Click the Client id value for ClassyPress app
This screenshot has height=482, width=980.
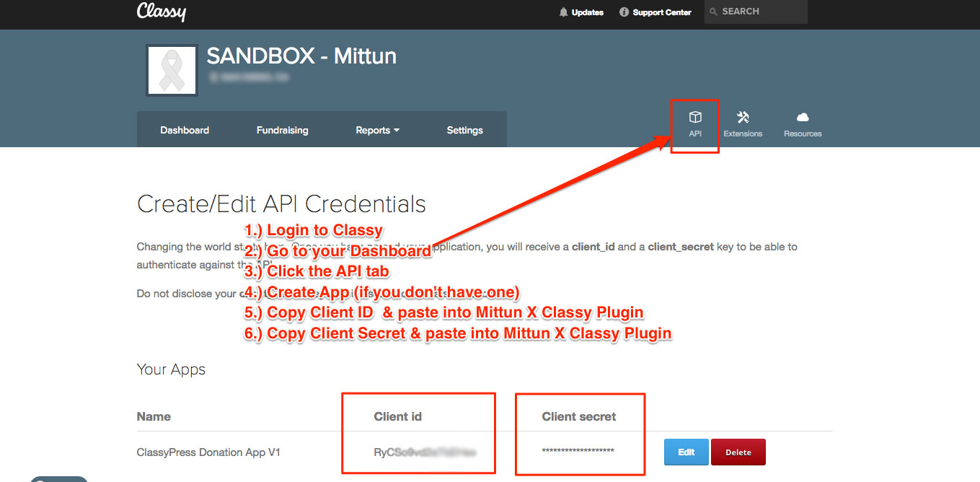424,452
